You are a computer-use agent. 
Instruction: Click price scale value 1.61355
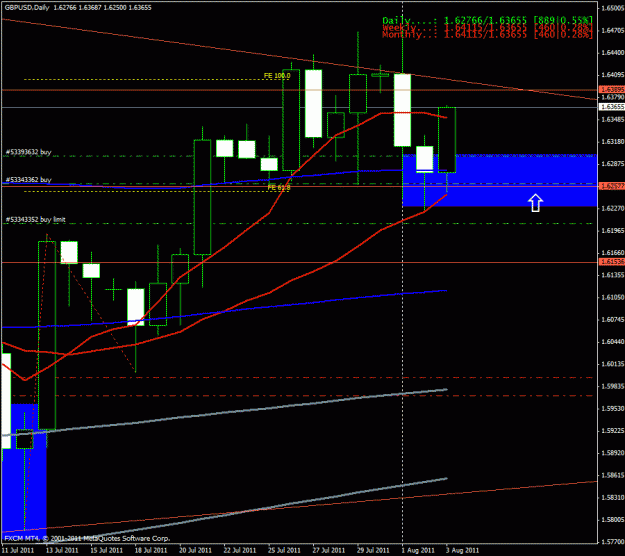[x=612, y=275]
